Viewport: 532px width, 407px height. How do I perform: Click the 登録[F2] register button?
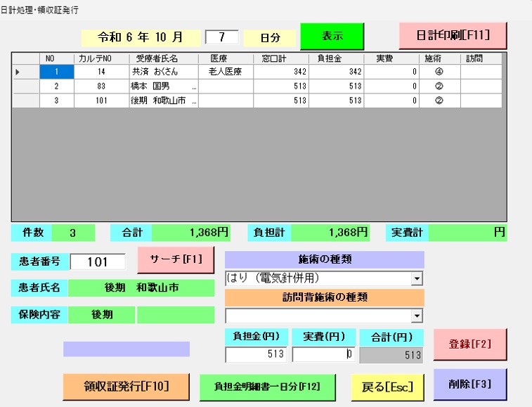click(469, 344)
